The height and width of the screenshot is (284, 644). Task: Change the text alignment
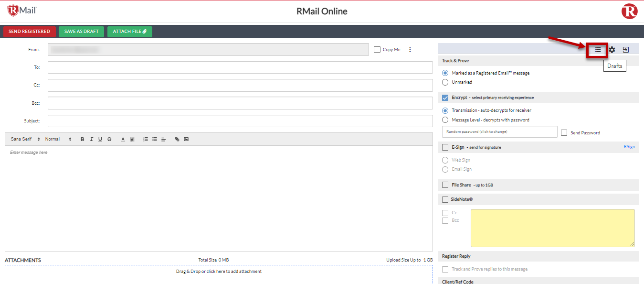tap(163, 139)
